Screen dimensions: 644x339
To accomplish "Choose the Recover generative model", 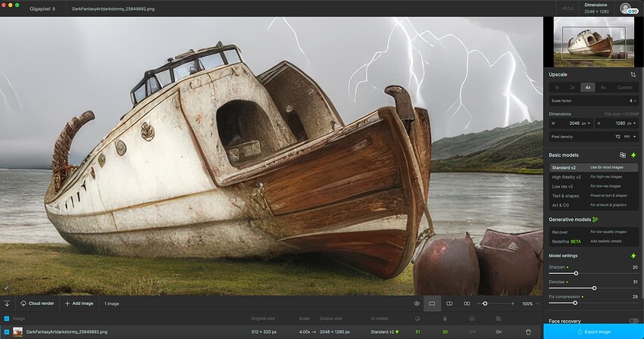I will click(x=594, y=232).
